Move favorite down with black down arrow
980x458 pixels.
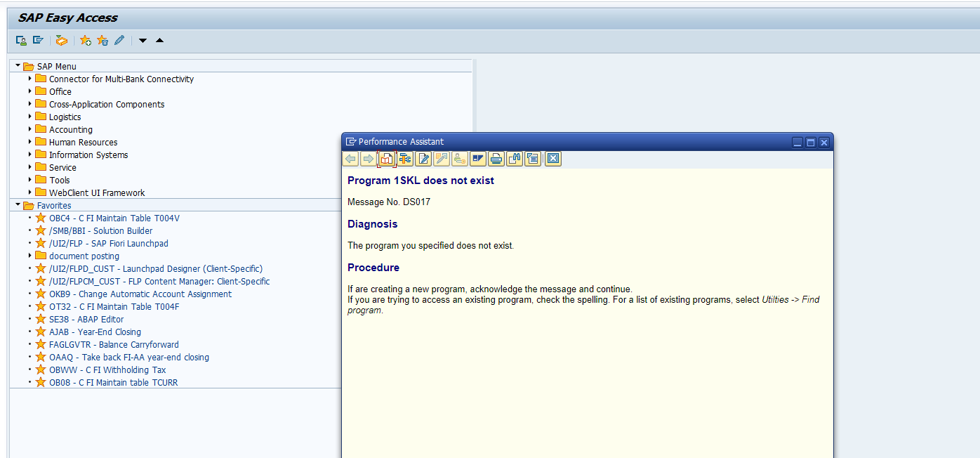coord(143,41)
